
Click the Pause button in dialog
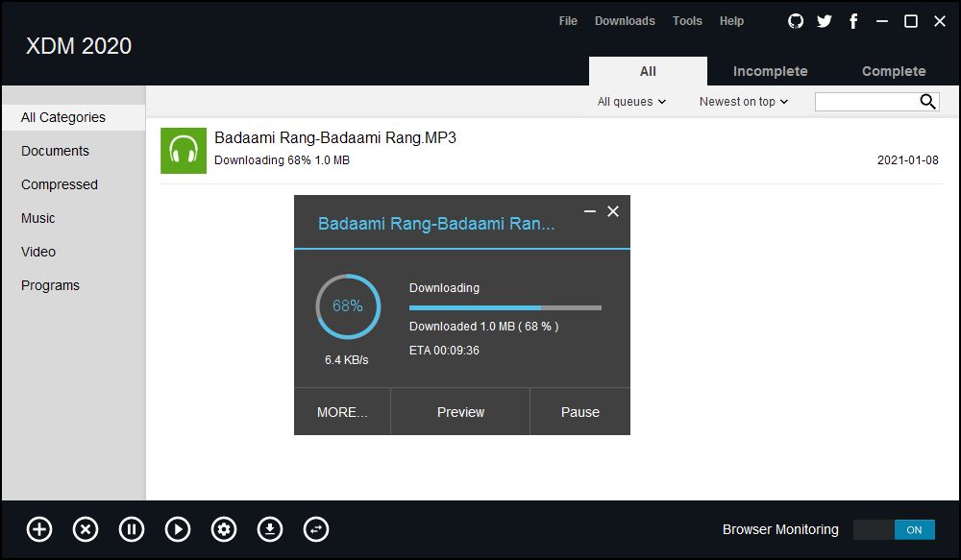pos(579,412)
